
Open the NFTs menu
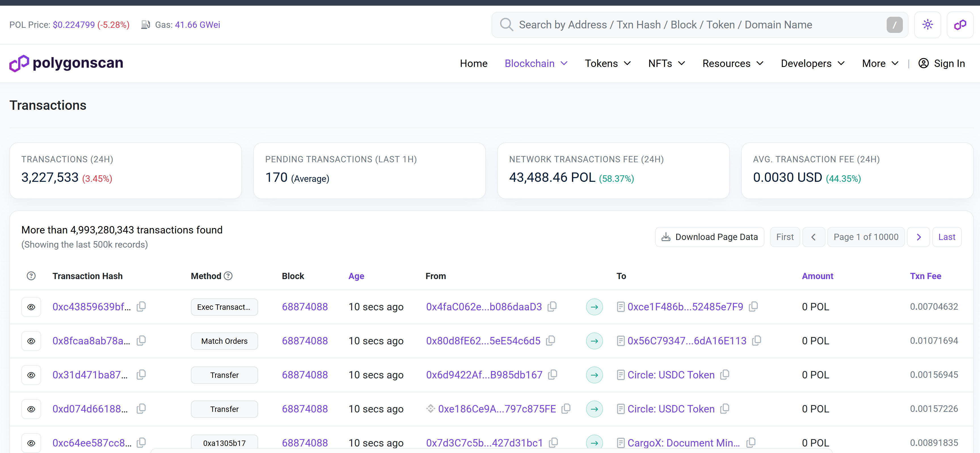pos(666,63)
